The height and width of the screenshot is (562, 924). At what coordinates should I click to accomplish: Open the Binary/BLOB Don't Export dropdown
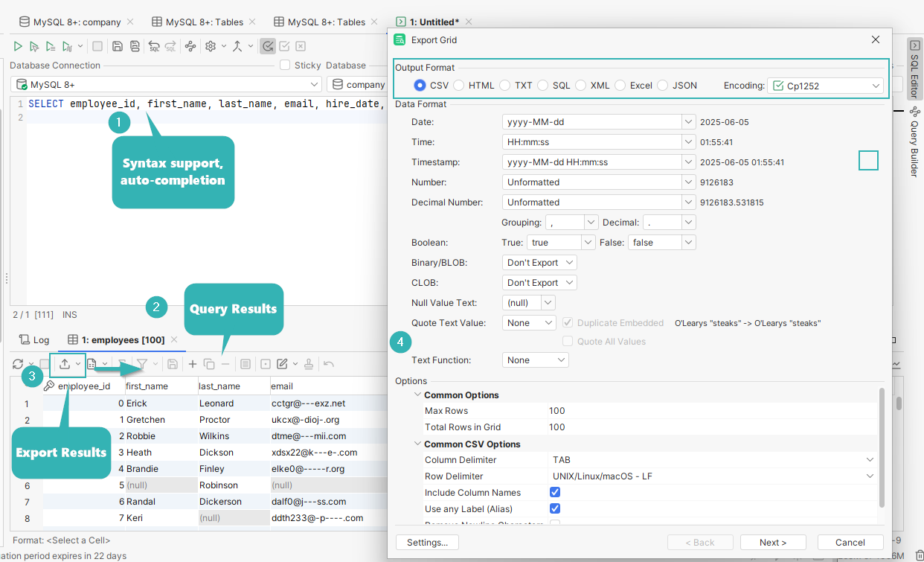pos(539,263)
